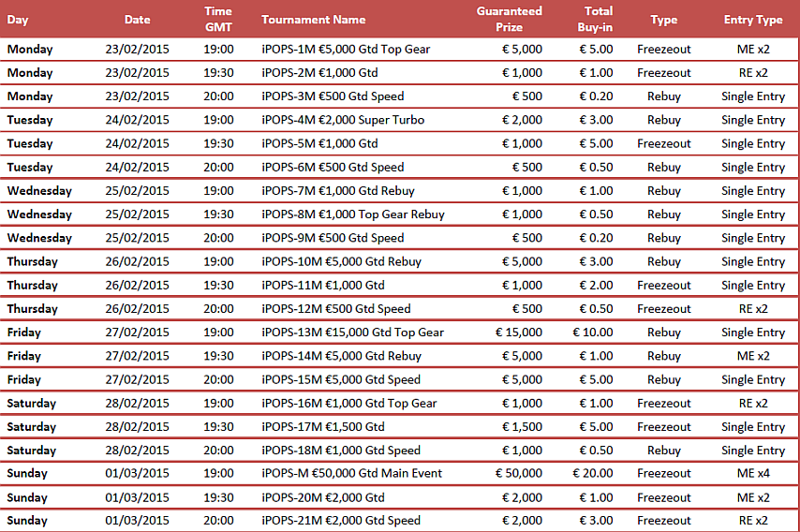800x532 pixels.
Task: Click the 'Date' column header
Action: [x=138, y=20]
